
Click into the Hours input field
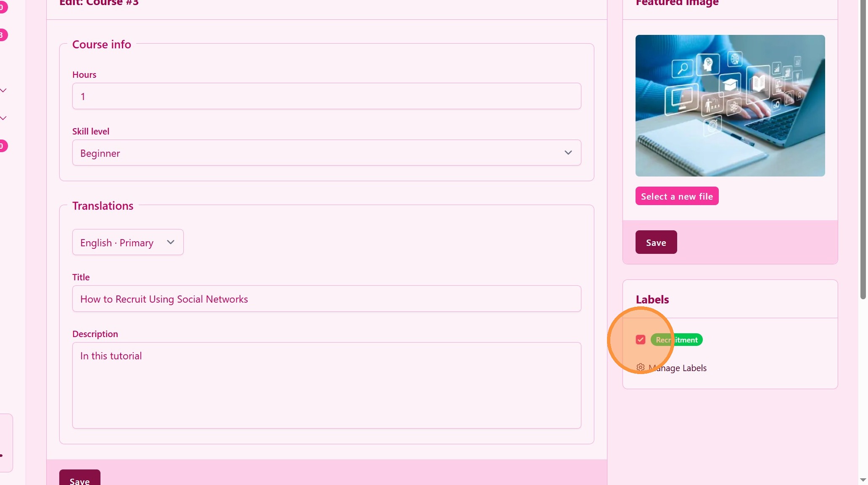point(326,96)
